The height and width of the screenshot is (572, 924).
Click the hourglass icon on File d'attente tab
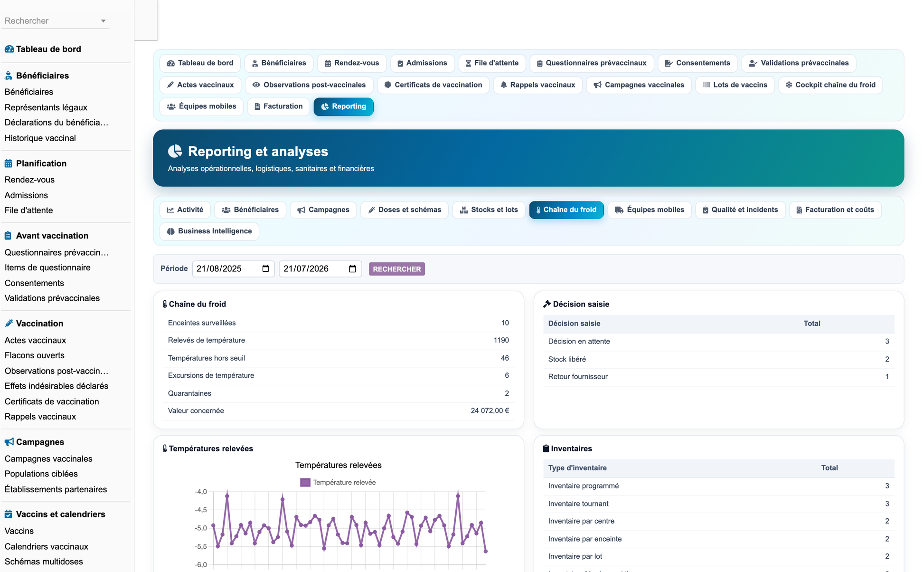click(468, 63)
